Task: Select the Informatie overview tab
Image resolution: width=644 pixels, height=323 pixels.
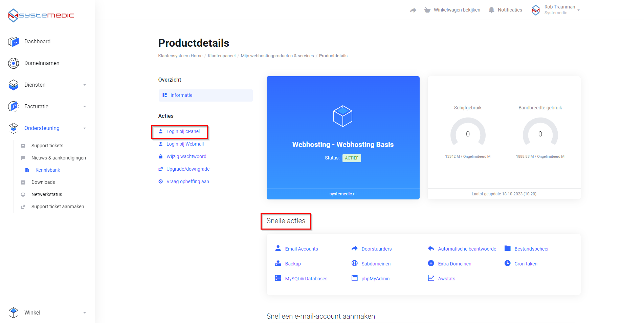Action: [x=206, y=95]
